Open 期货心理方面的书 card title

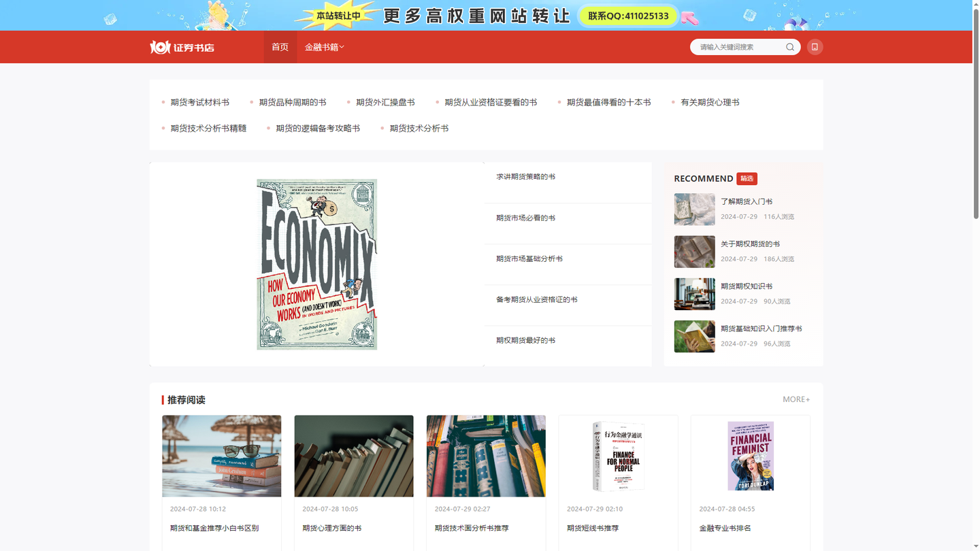pos(332,528)
